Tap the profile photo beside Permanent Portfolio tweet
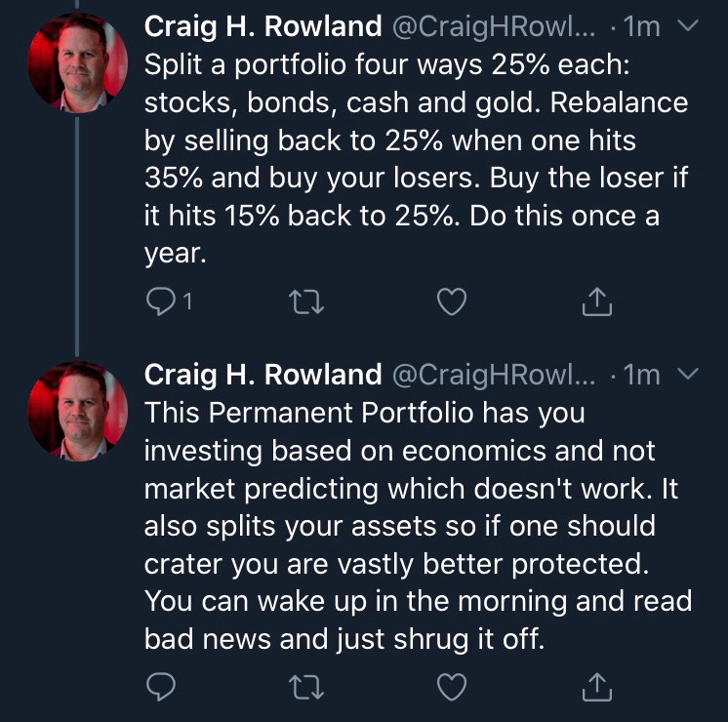This screenshot has width=728, height=722. [77, 412]
